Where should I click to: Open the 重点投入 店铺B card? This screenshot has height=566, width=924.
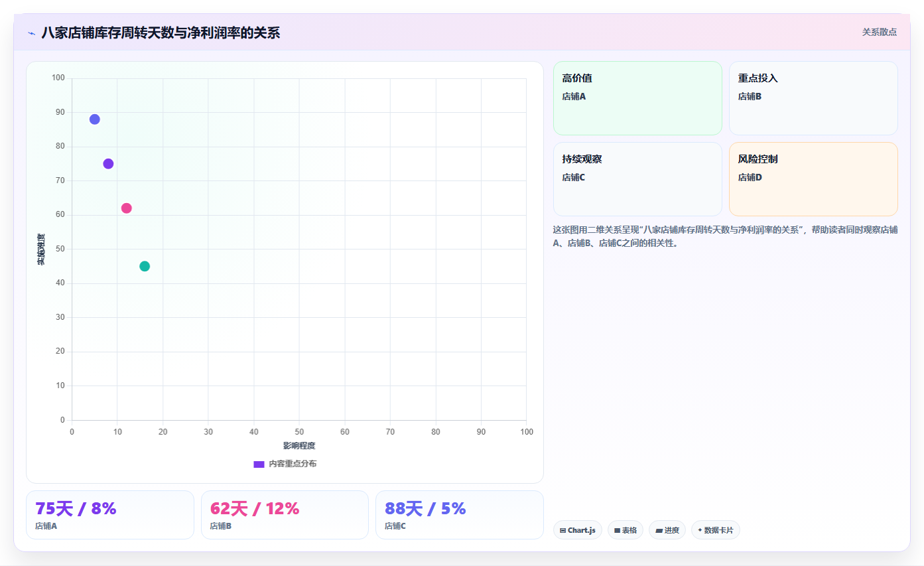(x=813, y=98)
